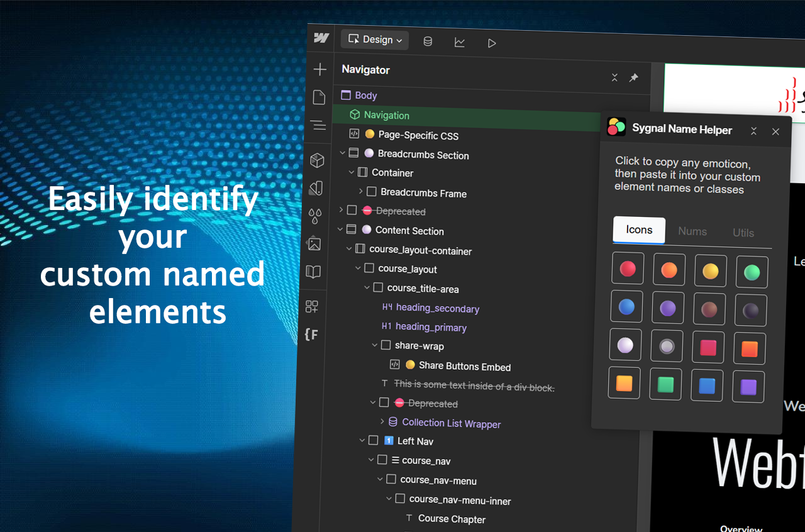Viewport: 805px width, 532px height.
Task: Collapse the course_layout row
Action: click(358, 268)
